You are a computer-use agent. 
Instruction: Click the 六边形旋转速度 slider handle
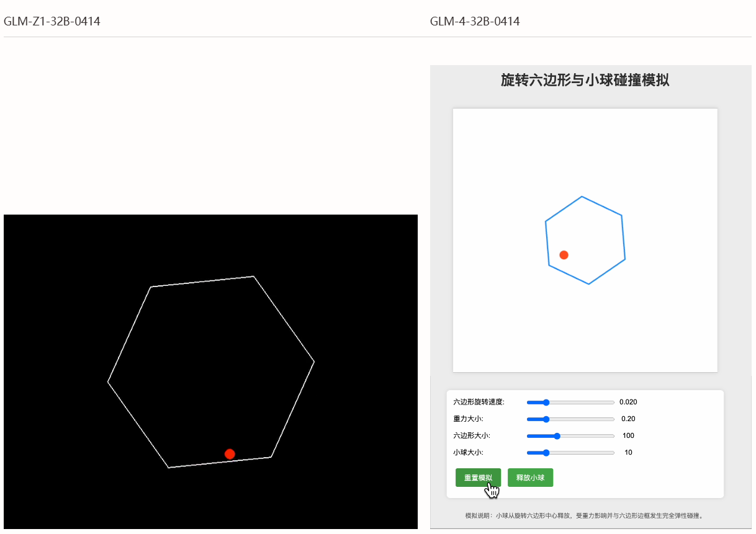point(546,402)
